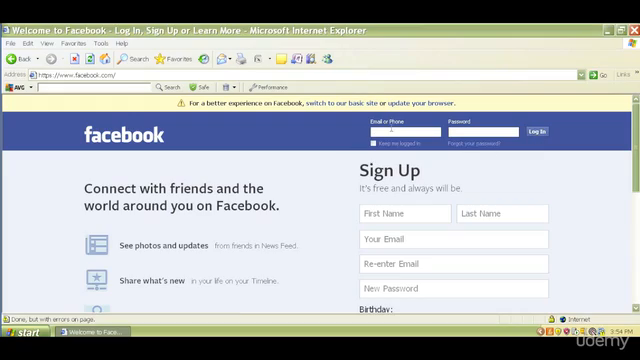This screenshot has height=360, width=640.
Task: Click the Messenger people icon
Action: point(327,59)
